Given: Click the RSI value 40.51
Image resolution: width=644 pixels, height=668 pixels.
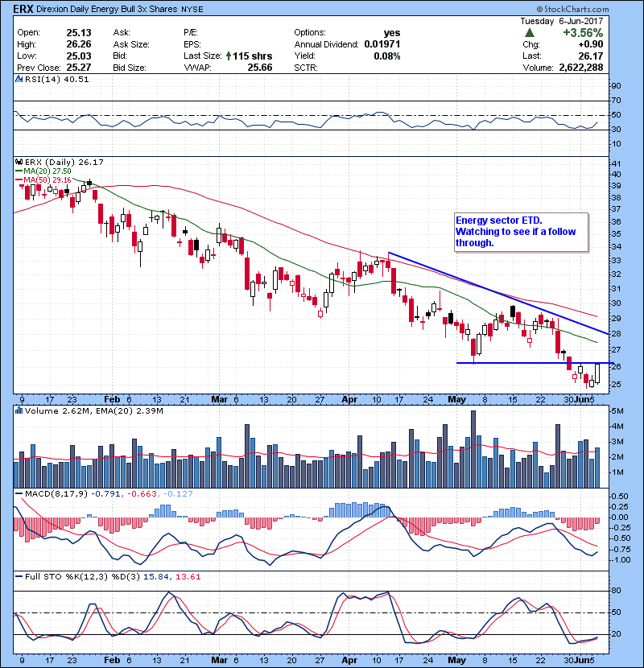Looking at the screenshot, I should coord(77,79).
